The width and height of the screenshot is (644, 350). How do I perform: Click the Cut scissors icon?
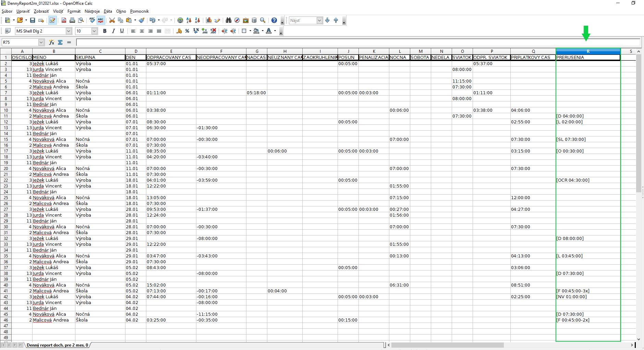(x=112, y=21)
